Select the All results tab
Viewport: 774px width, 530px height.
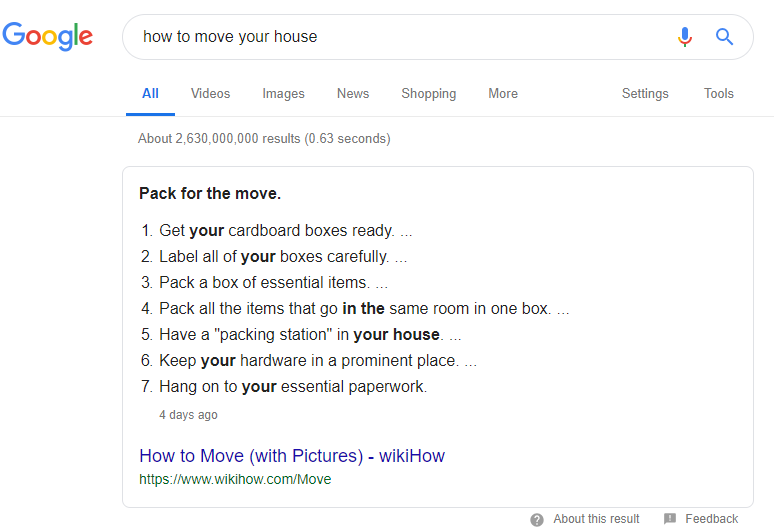point(150,94)
